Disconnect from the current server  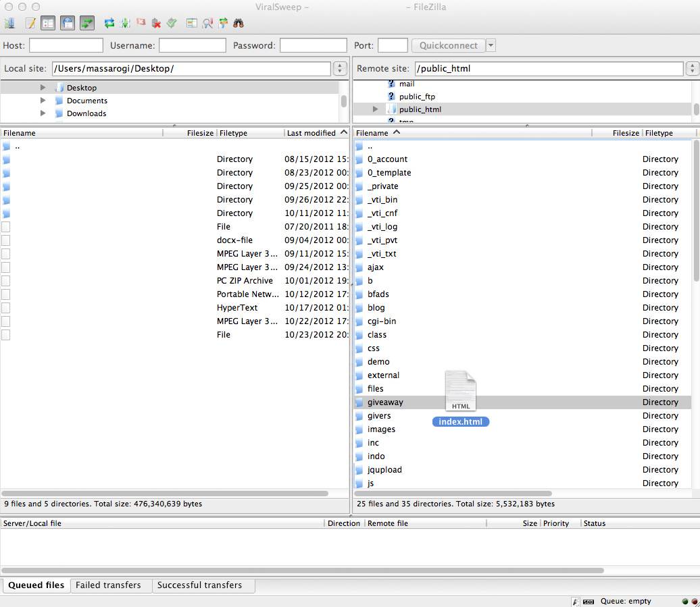pos(156,23)
